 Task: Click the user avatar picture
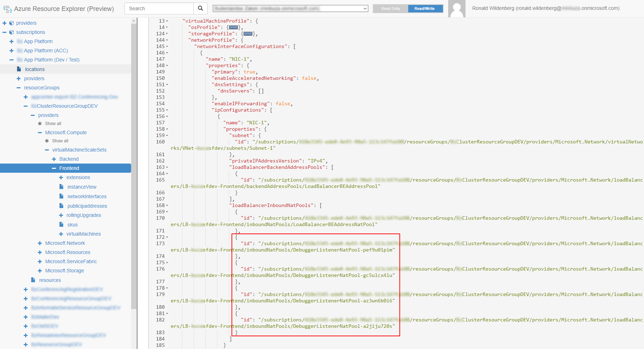pyautogui.click(x=457, y=8)
